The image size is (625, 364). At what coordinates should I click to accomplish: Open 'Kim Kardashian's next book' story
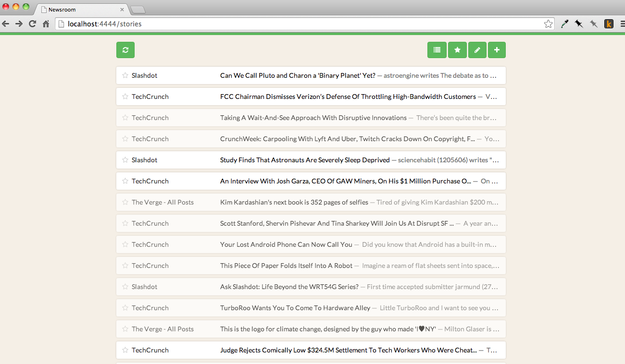[294, 202]
